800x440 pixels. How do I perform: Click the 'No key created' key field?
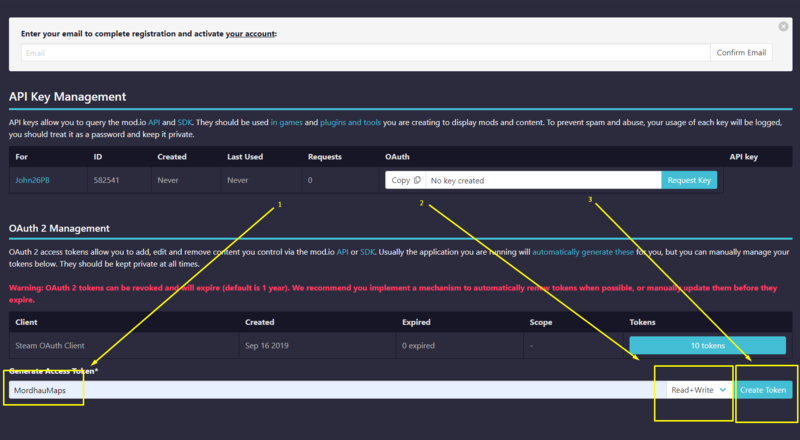point(540,181)
